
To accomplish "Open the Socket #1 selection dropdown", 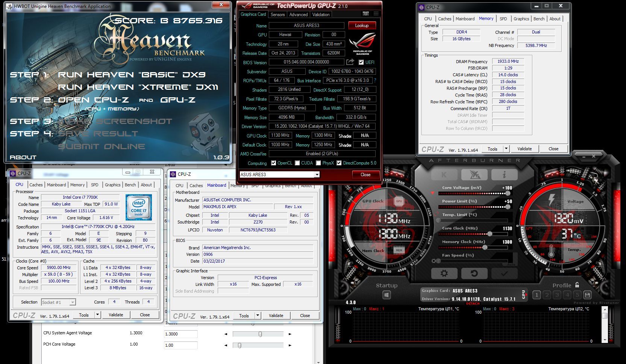I will click(73, 302).
